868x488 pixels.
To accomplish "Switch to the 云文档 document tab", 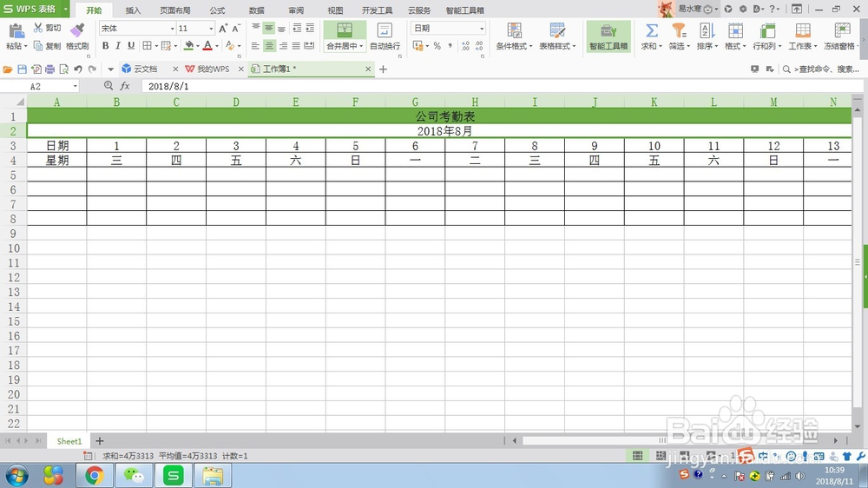I will click(x=145, y=69).
